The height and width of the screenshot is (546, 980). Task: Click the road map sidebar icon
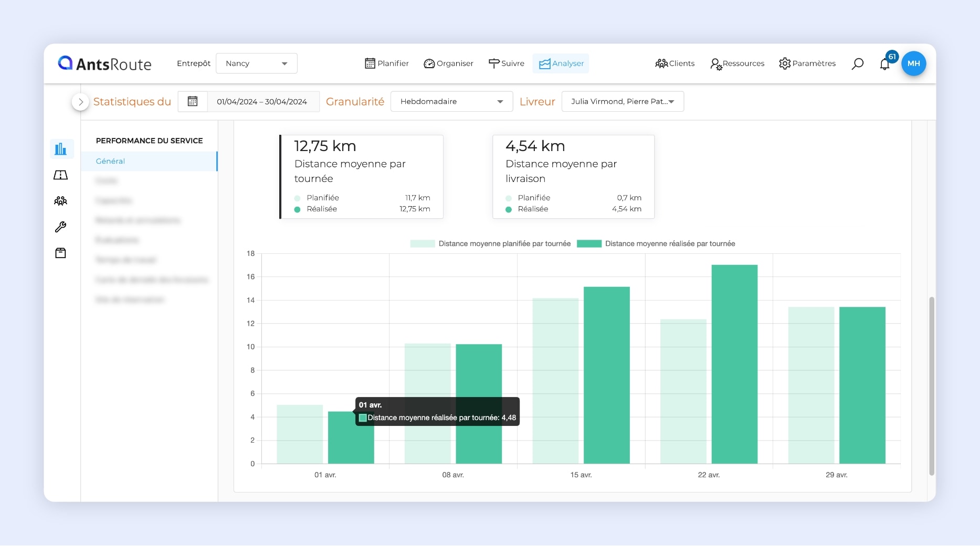pos(61,175)
